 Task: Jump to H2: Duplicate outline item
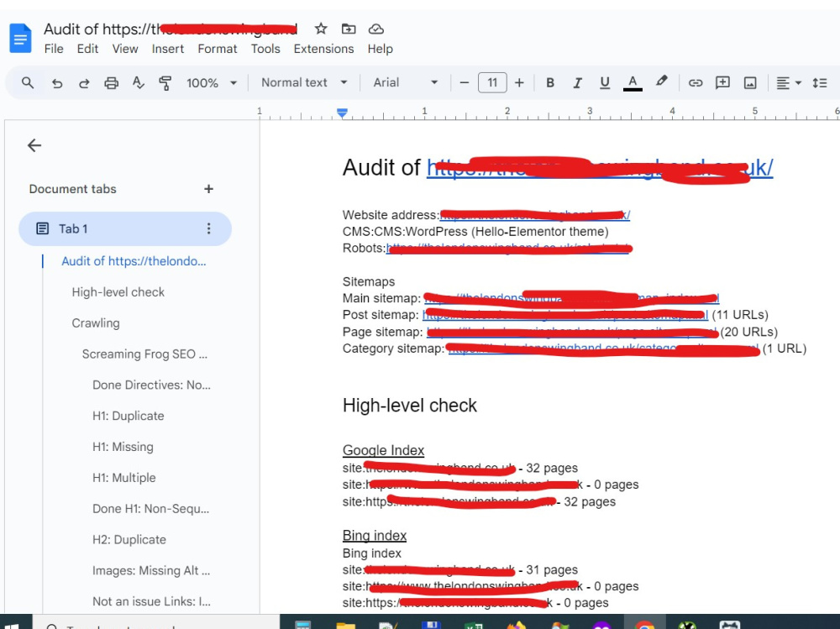(x=129, y=539)
